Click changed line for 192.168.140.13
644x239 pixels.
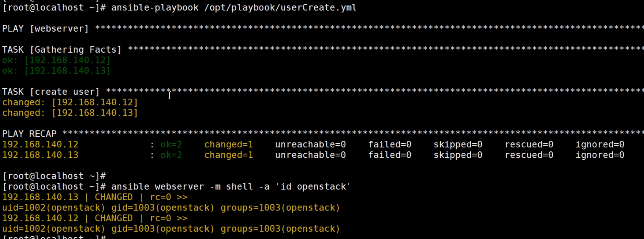[70, 113]
